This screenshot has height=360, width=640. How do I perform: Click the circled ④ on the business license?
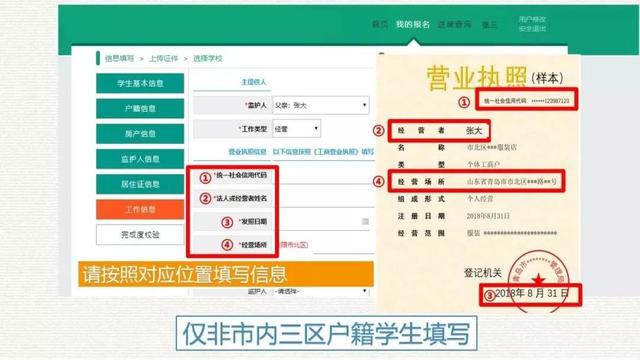click(x=378, y=182)
